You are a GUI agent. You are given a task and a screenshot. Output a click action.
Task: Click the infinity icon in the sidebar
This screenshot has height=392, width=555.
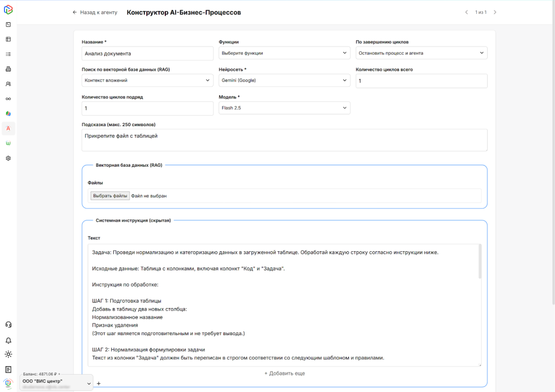(8, 99)
